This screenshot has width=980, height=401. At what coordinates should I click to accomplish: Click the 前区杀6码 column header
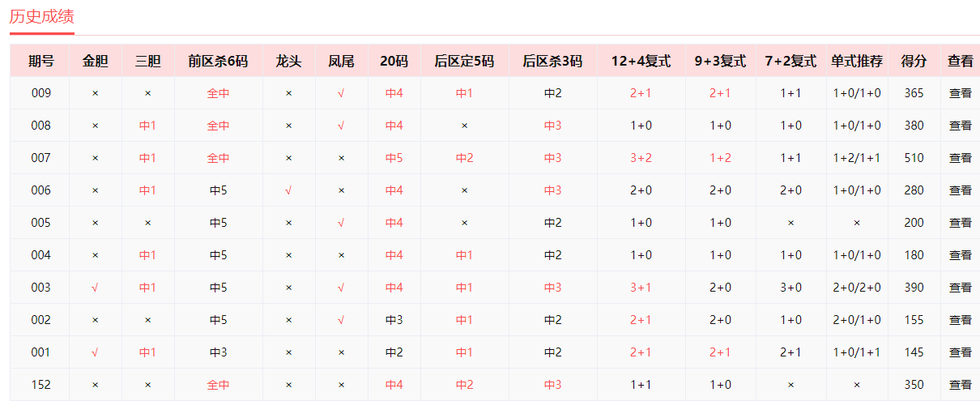pyautogui.click(x=218, y=61)
